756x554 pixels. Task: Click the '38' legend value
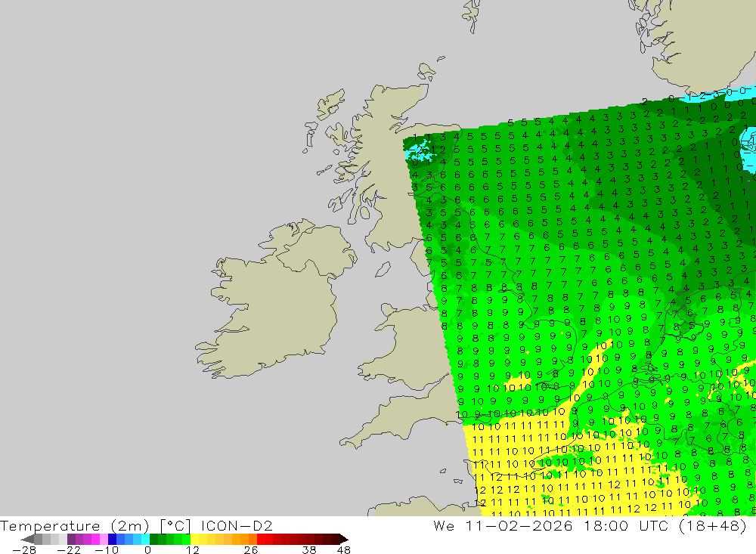click(x=309, y=549)
